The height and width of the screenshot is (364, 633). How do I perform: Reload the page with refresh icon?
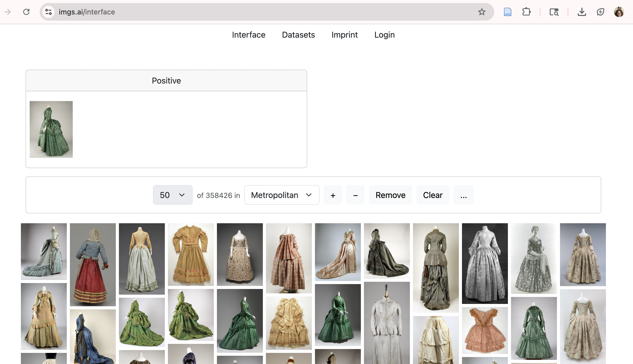click(26, 12)
